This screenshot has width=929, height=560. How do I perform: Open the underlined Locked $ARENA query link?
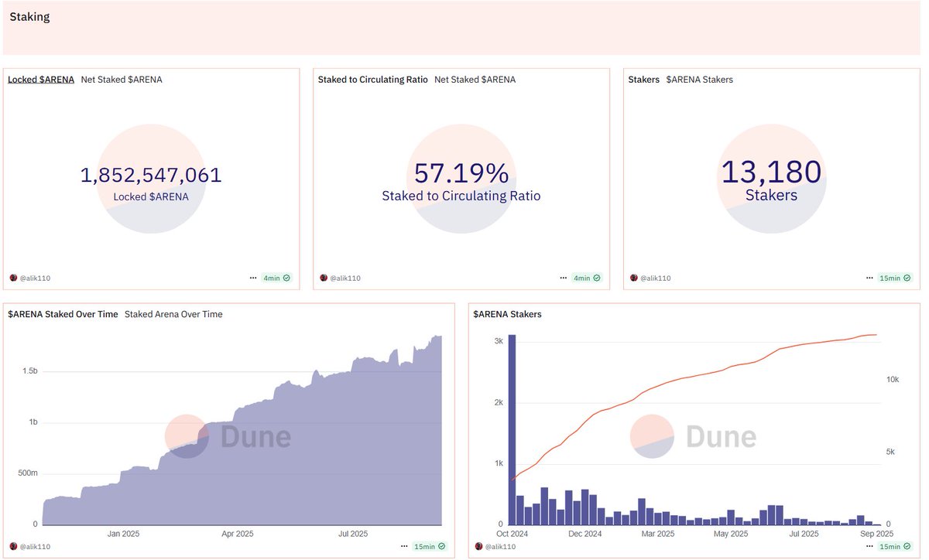pyautogui.click(x=40, y=79)
